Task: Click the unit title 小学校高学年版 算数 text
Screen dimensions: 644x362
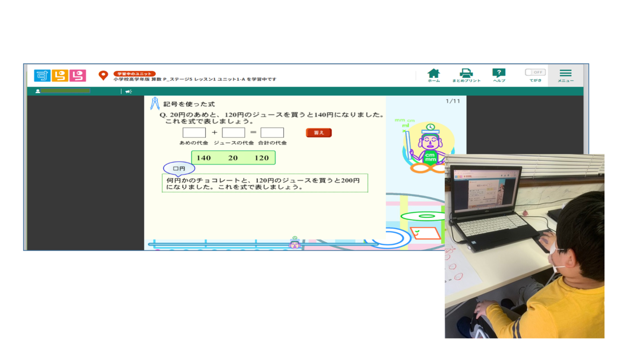Action: point(195,79)
